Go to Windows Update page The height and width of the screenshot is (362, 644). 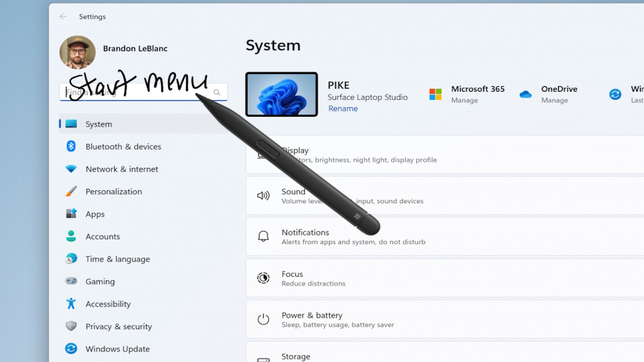[118, 349]
